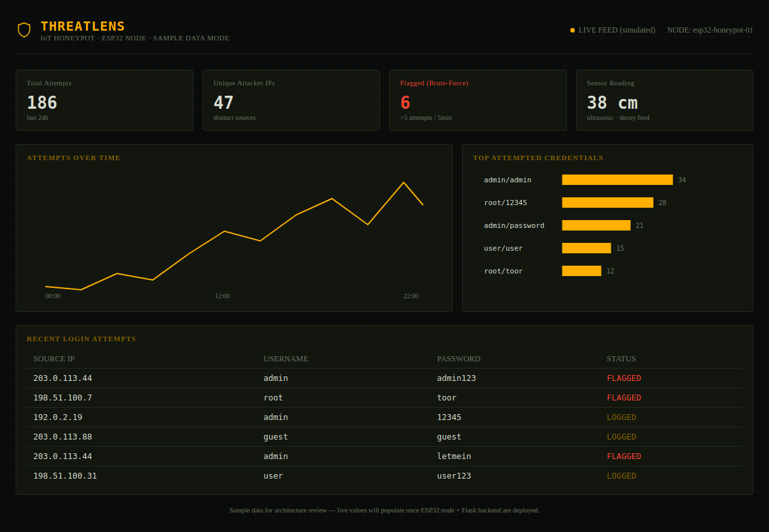Viewport: 769px width, 532px height.
Task: Click the TOP ATTEMPTED CREDENTIALS heading
Action: tap(538, 158)
